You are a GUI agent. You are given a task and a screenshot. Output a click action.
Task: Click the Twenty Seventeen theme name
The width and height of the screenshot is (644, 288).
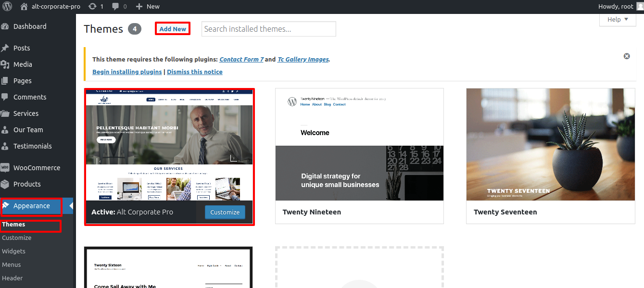[x=505, y=212]
